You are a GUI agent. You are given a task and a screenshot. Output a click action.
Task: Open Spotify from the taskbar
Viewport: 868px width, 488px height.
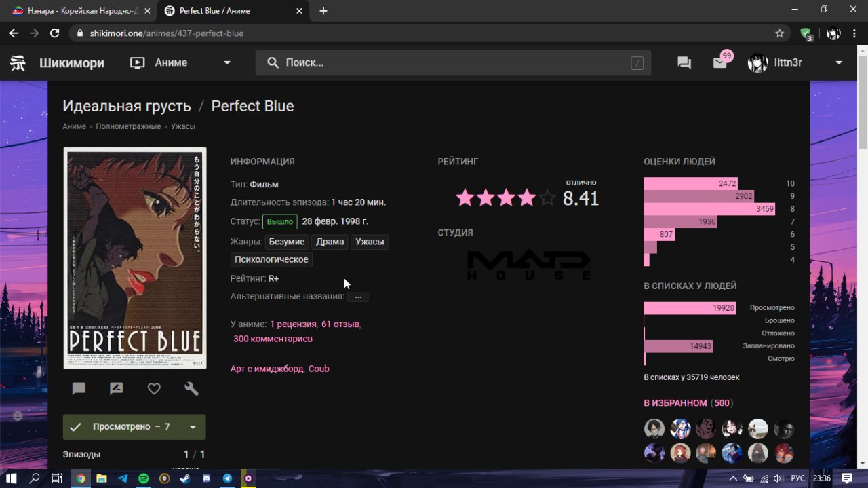pyautogui.click(x=143, y=478)
